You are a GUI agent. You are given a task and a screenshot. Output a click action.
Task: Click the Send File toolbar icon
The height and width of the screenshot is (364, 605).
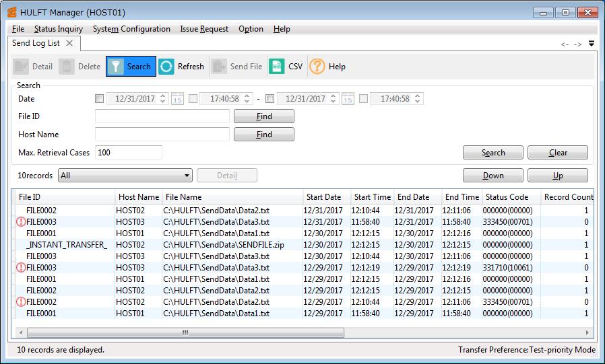click(219, 66)
